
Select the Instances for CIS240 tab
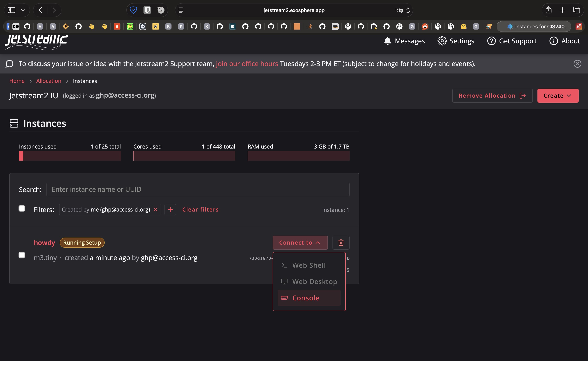pyautogui.click(x=534, y=26)
